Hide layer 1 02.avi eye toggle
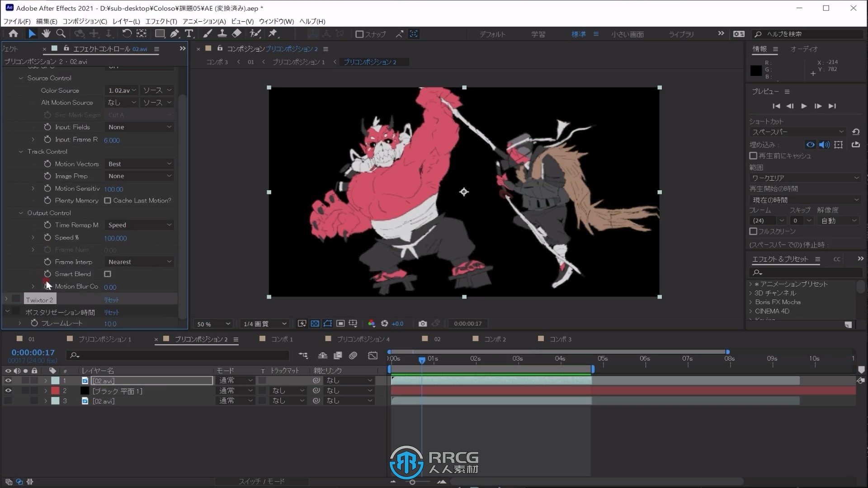 coord(8,380)
